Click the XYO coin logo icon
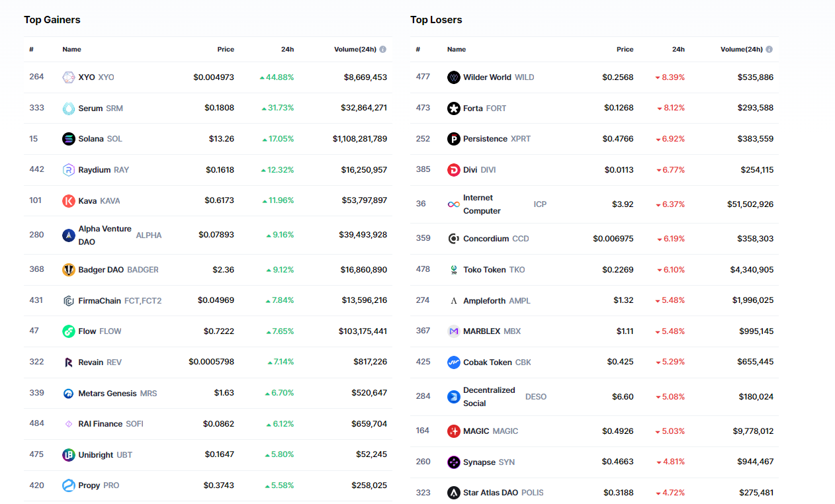 (69, 77)
